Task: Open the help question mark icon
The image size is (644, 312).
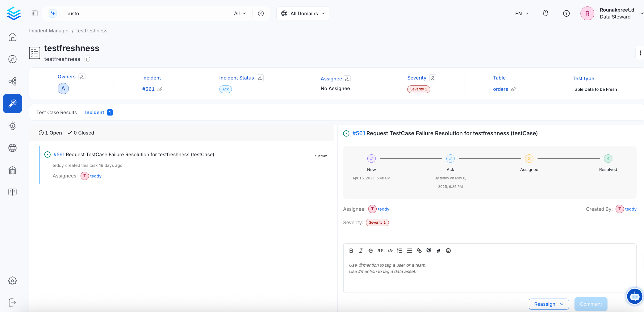Action: click(x=566, y=13)
